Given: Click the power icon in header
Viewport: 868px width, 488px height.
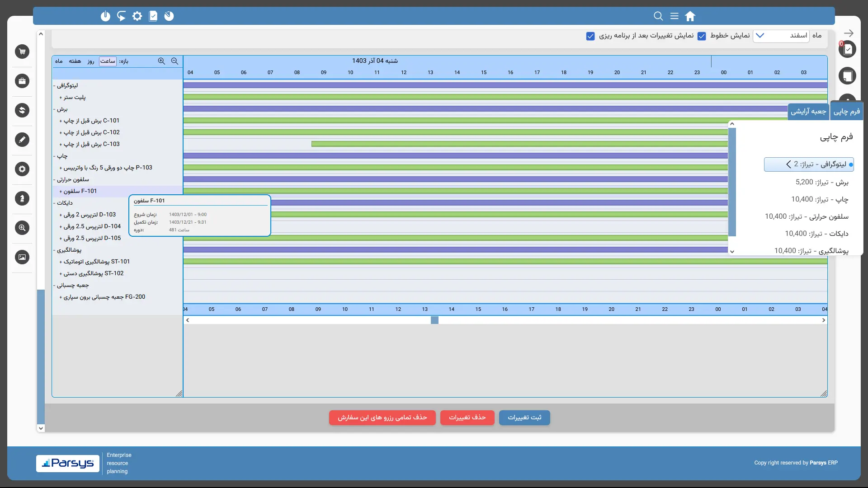Looking at the screenshot, I should 105,16.
